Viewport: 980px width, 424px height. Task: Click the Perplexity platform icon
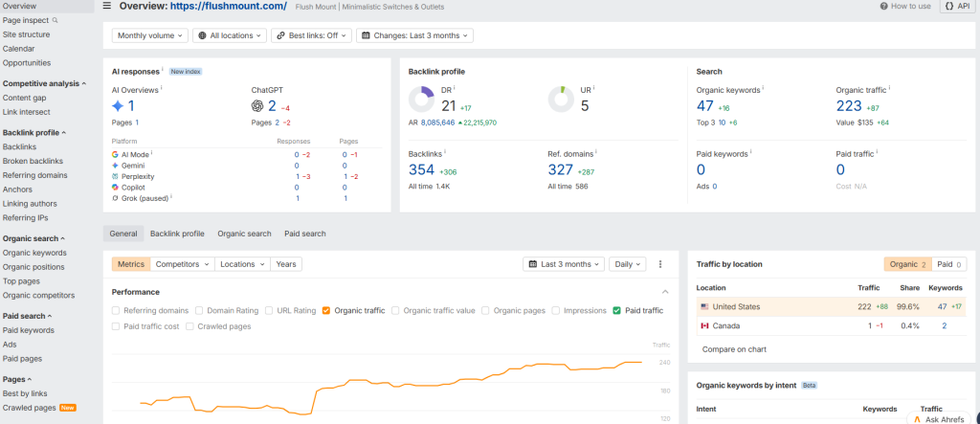(x=115, y=176)
